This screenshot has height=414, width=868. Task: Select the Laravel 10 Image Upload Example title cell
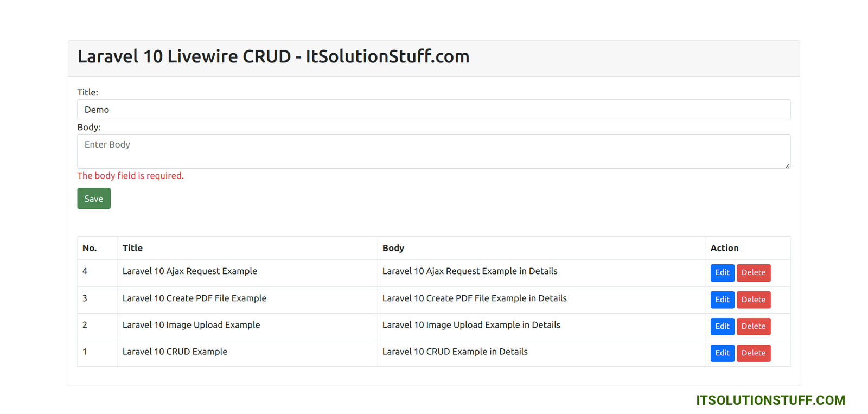191,325
